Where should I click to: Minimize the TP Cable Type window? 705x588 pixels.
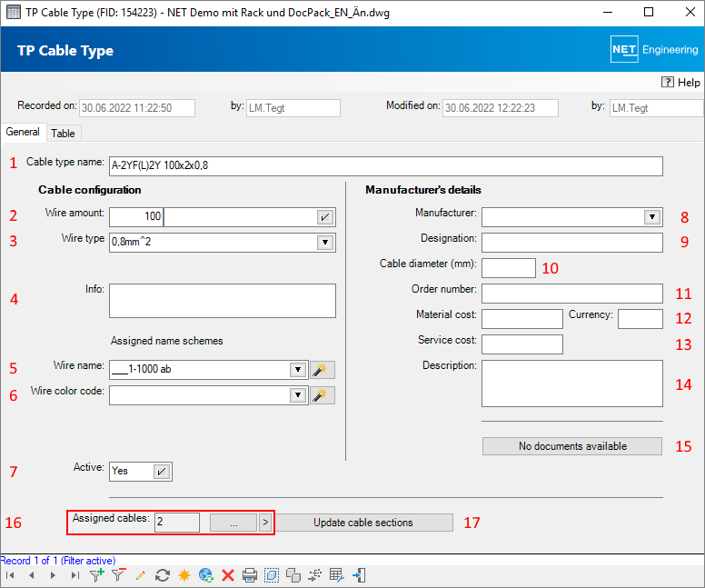coord(608,12)
